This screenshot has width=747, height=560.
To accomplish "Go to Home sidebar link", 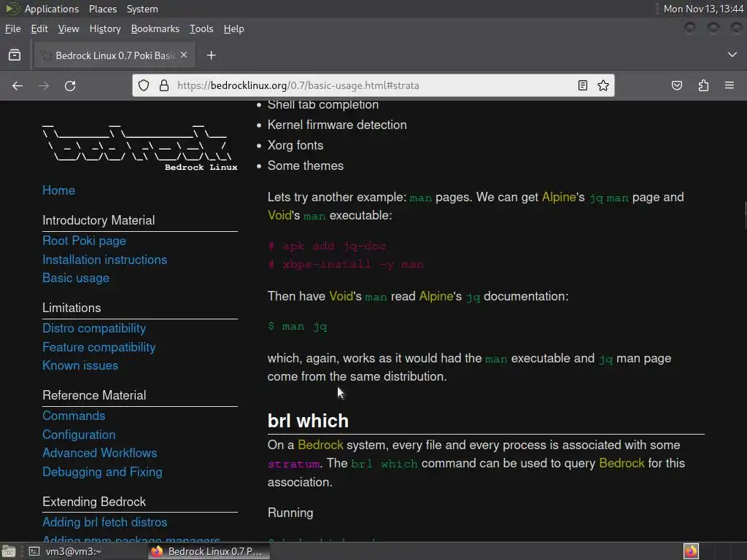I will (58, 190).
